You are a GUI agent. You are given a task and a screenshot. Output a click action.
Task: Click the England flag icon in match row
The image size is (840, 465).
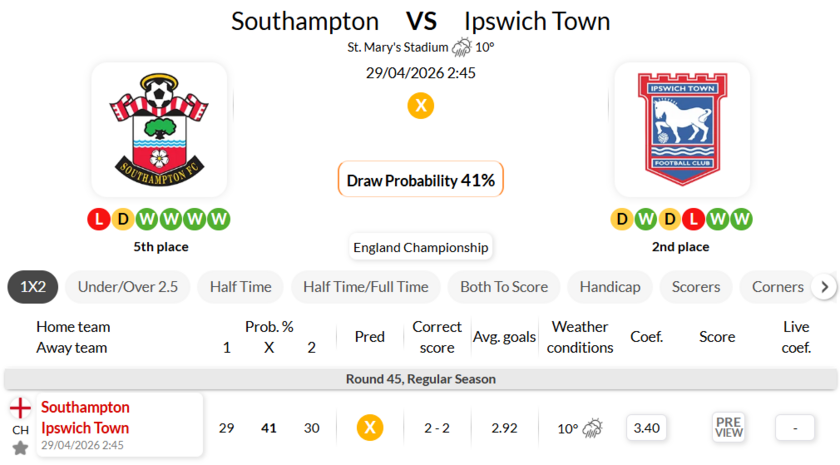pos(20,408)
